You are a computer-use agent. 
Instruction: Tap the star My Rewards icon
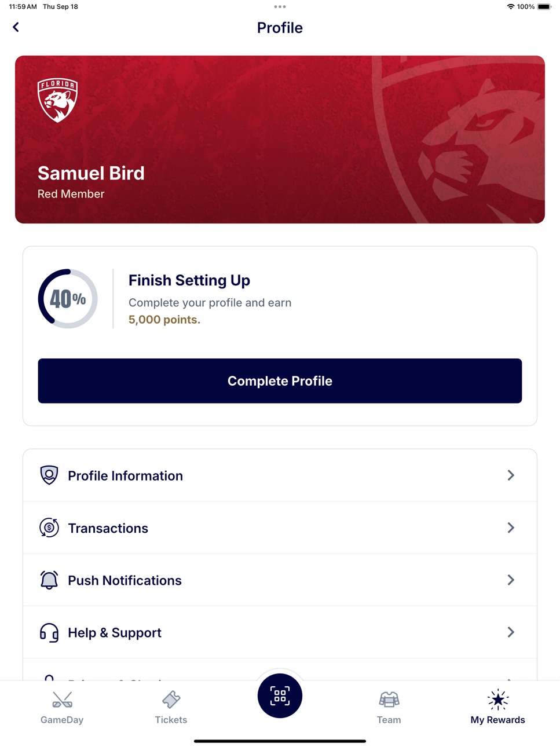click(498, 700)
